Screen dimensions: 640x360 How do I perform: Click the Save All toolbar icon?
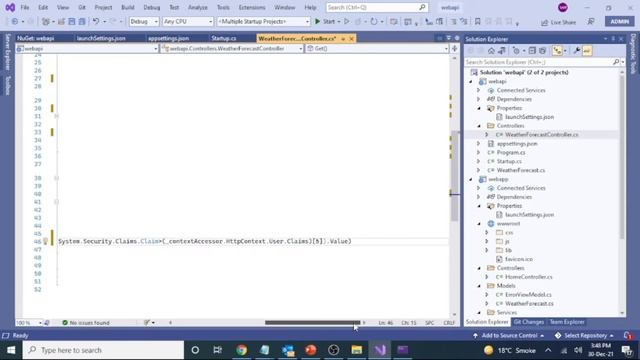point(82,22)
